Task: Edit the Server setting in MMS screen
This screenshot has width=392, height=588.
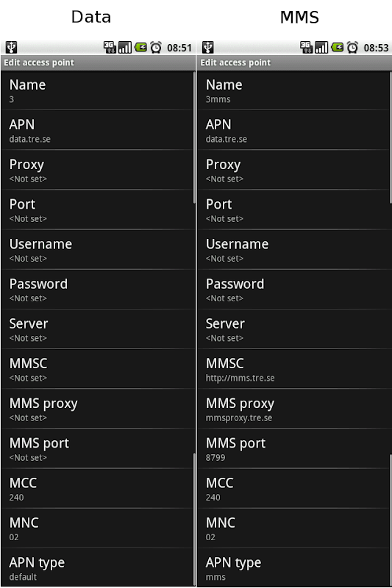Action: [293, 329]
